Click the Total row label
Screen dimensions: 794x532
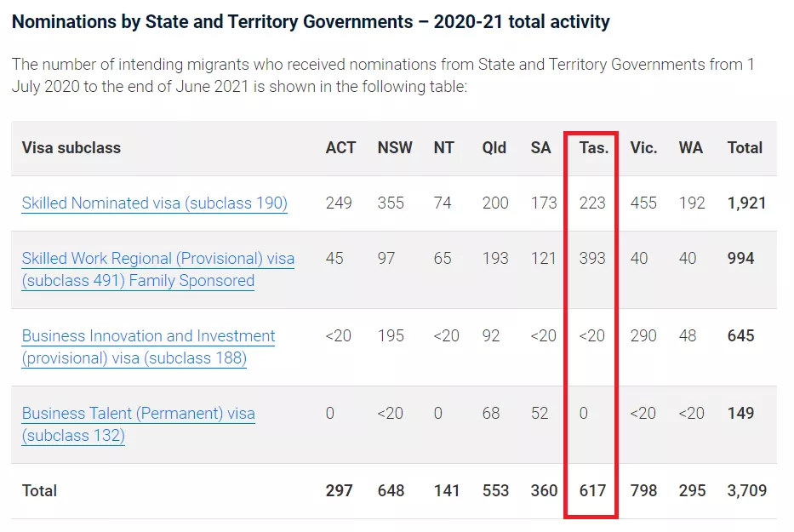tap(40, 491)
